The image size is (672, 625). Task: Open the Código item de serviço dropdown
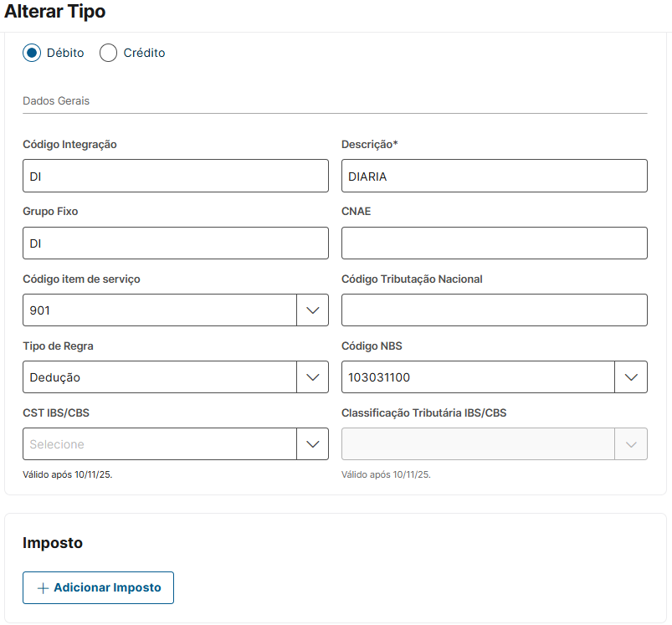pos(160,310)
